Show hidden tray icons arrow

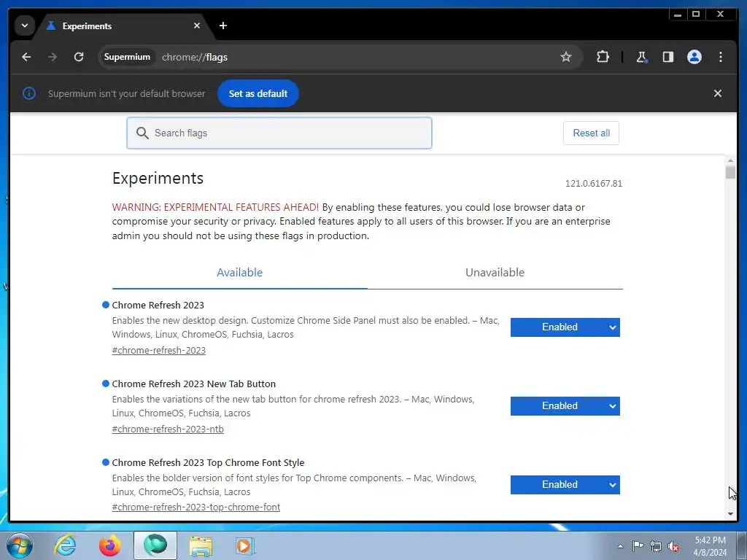coord(620,546)
